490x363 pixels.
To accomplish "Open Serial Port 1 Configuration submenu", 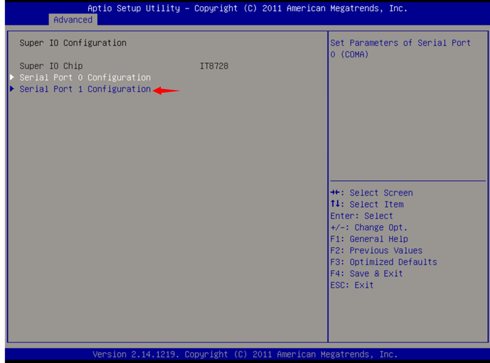I will (x=85, y=89).
